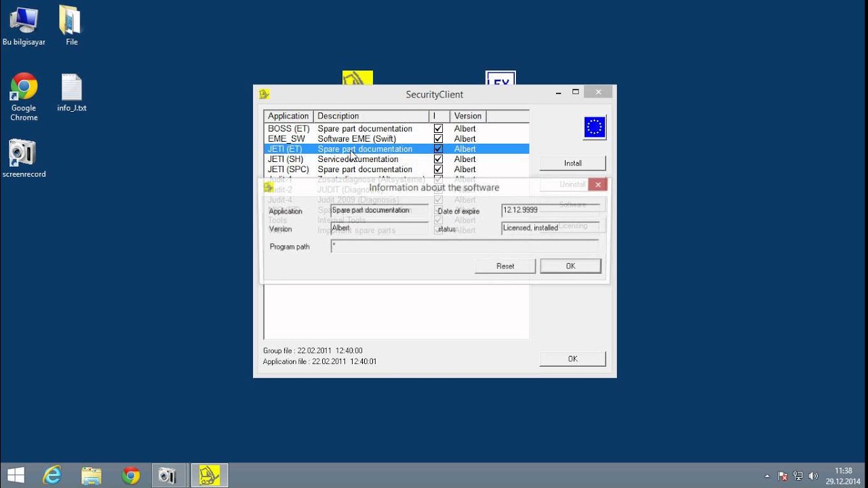This screenshot has width=868, height=488.
Task: Select the EME_SW row
Action: coord(396,139)
